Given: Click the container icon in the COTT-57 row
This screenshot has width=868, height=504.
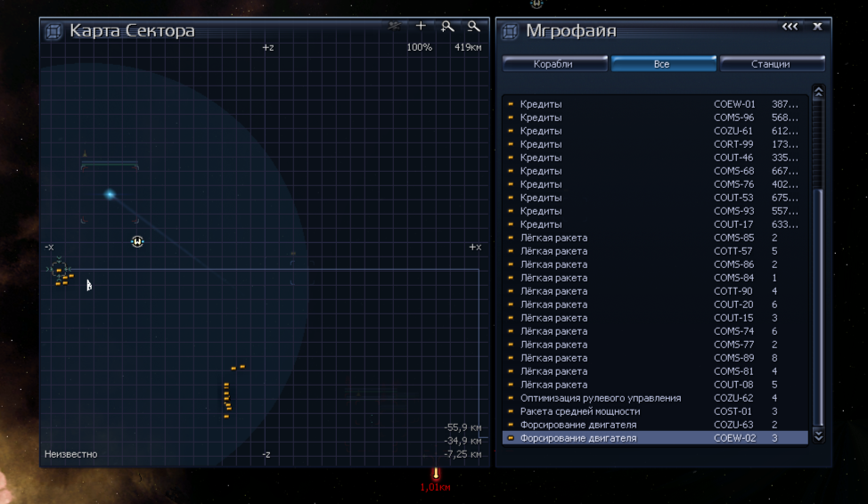Looking at the screenshot, I should pyautogui.click(x=511, y=250).
